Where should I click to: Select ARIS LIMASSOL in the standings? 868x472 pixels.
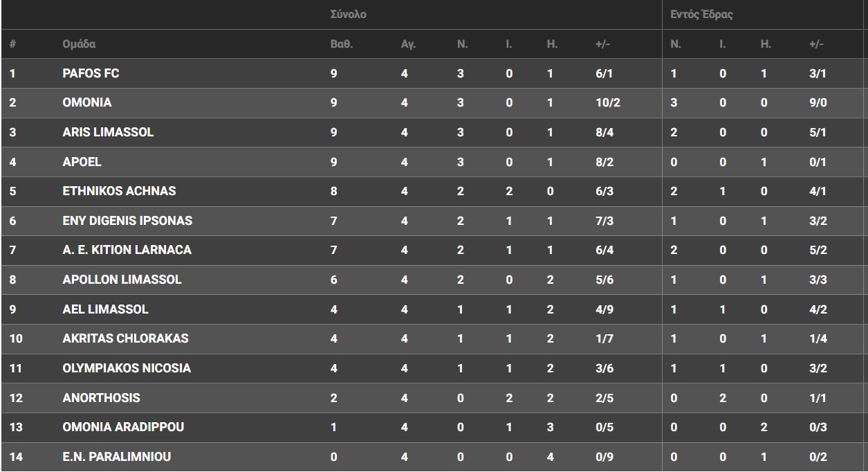pyautogui.click(x=108, y=132)
